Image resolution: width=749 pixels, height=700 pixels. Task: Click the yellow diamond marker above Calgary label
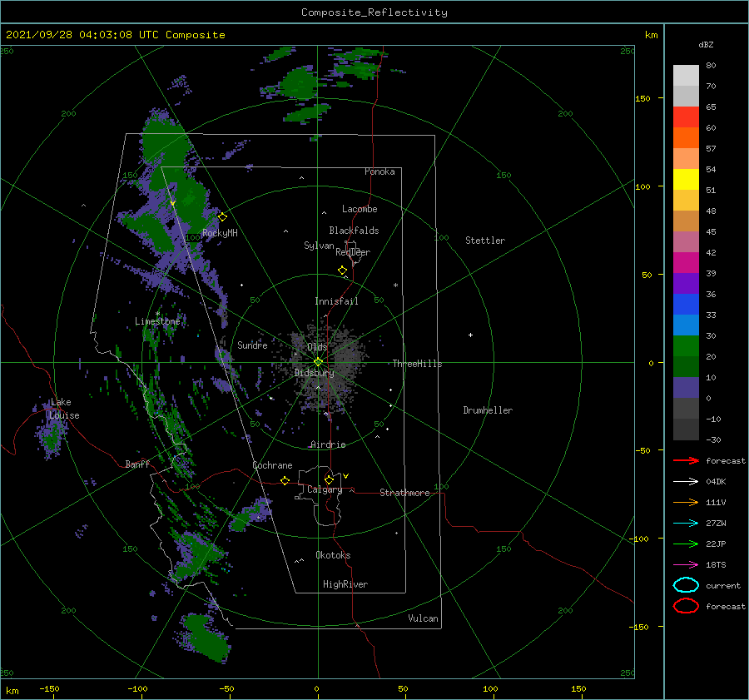point(329,479)
